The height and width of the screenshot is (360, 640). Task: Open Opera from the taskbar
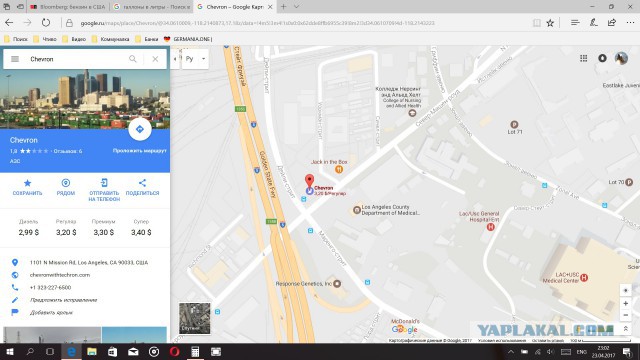tap(175, 351)
